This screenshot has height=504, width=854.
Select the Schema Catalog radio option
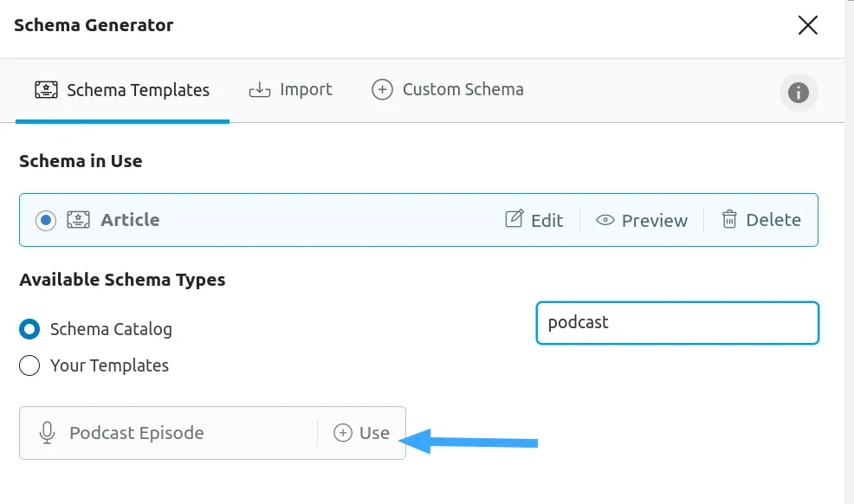tap(29, 329)
